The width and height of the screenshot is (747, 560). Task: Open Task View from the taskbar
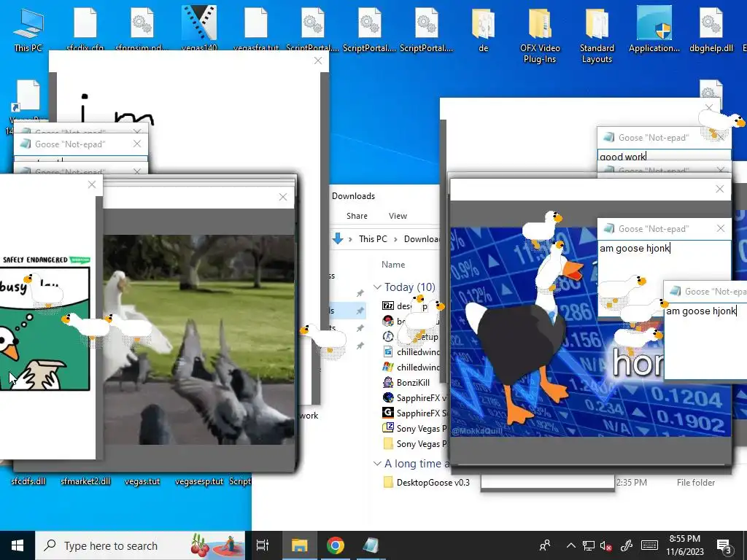[x=263, y=545]
